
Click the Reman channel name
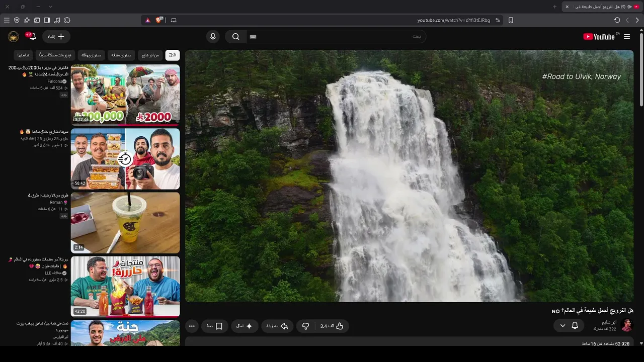(56, 202)
